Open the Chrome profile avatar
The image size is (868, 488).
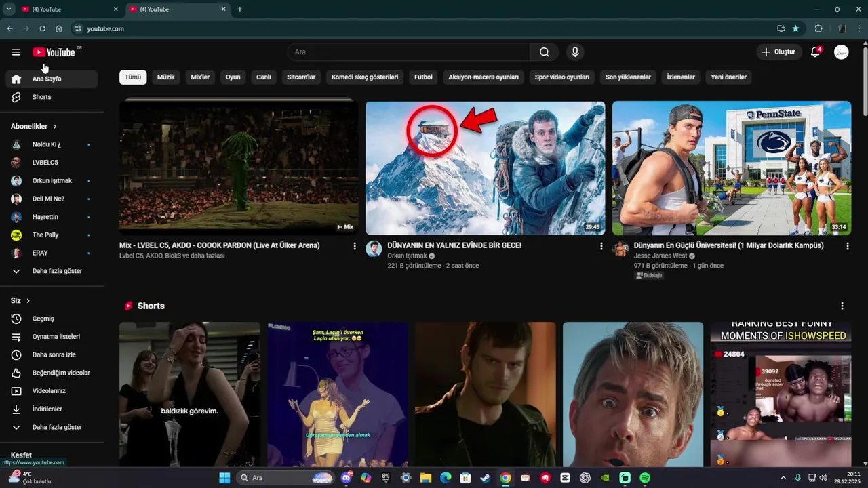[x=842, y=28]
